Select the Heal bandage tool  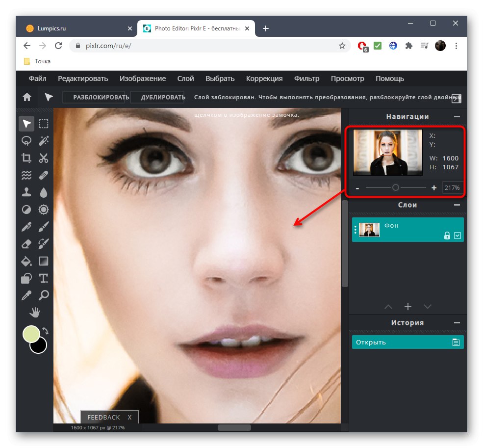tap(44, 175)
